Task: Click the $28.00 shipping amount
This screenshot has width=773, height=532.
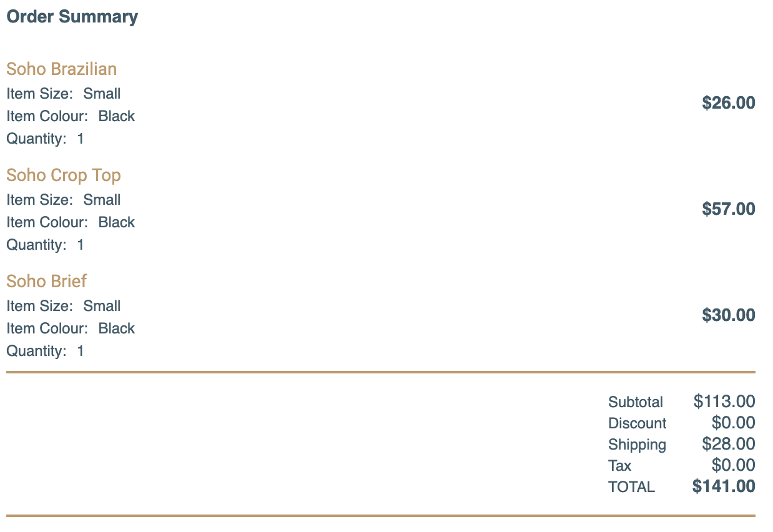Action: [728, 444]
